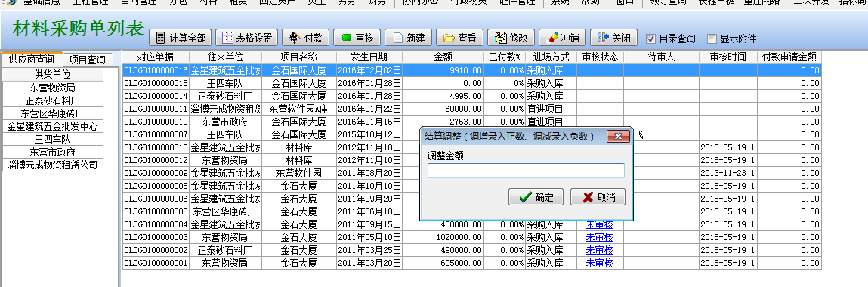
Task: Cancel the dialog with 取消 button
Action: 598,197
